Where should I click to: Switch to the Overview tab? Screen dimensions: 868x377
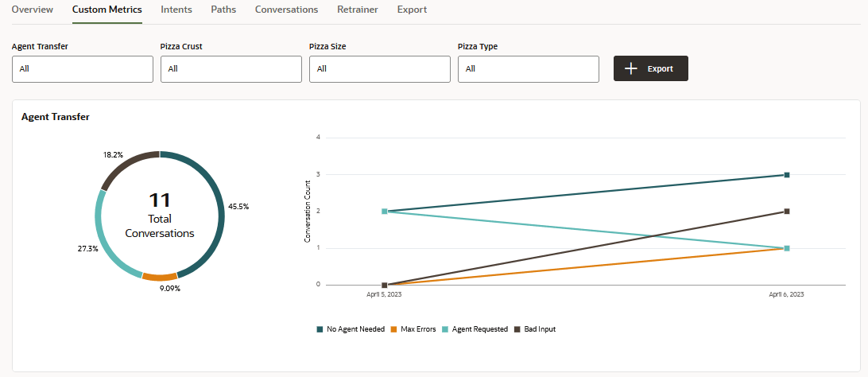(33, 10)
